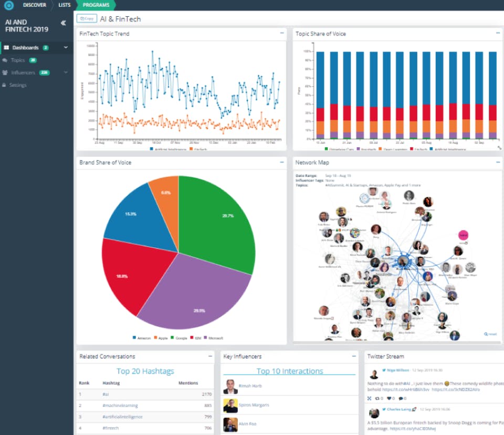Open the #machinelearning hashtag link

click(120, 406)
